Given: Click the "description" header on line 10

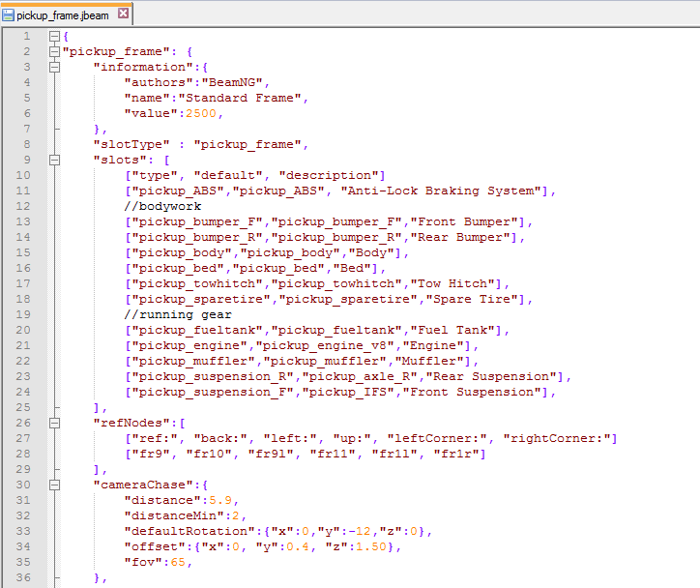Looking at the screenshot, I should 329,175.
